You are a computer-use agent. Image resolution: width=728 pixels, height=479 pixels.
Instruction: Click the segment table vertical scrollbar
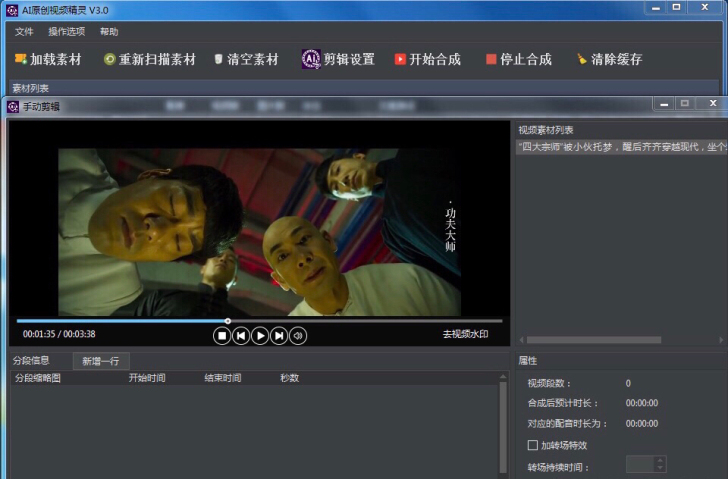coord(503,427)
